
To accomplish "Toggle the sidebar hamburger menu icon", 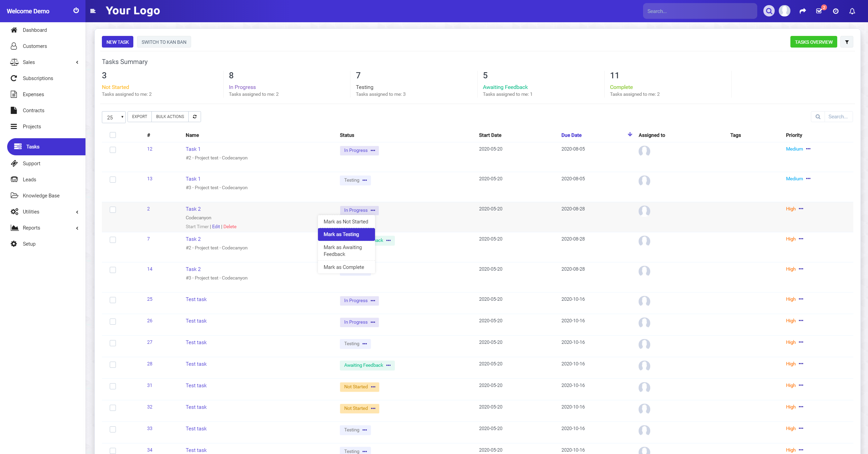I will pos(93,11).
